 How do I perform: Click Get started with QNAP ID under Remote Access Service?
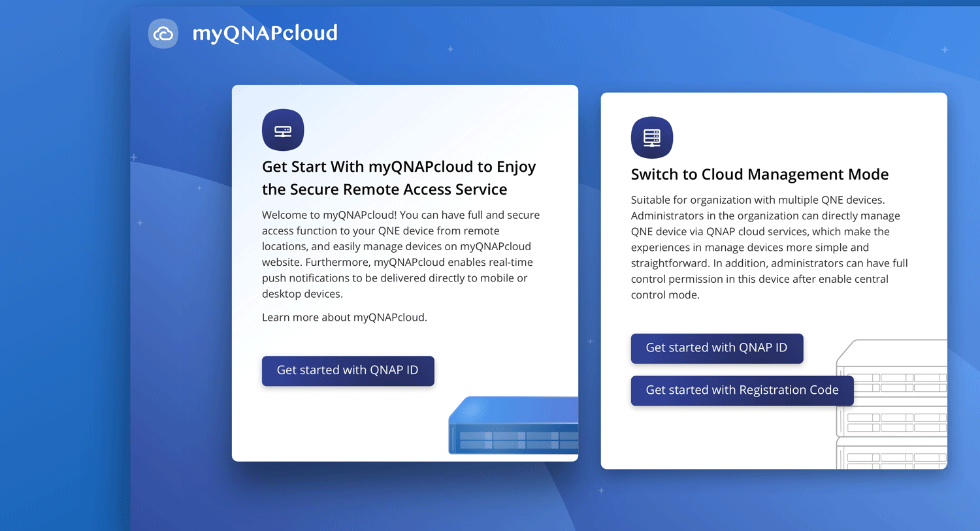pos(348,370)
